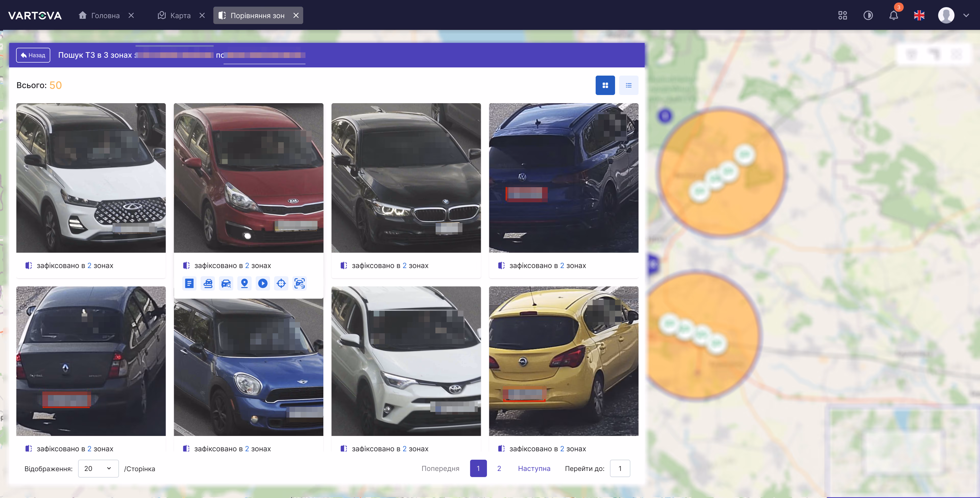This screenshot has width=980, height=498.
Task: Click the car search icon with magnifier
Action: (226, 283)
